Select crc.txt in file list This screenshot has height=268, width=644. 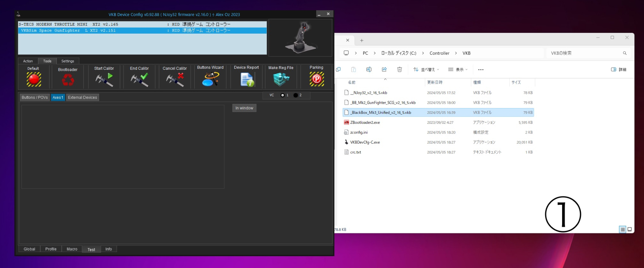pyautogui.click(x=438, y=152)
